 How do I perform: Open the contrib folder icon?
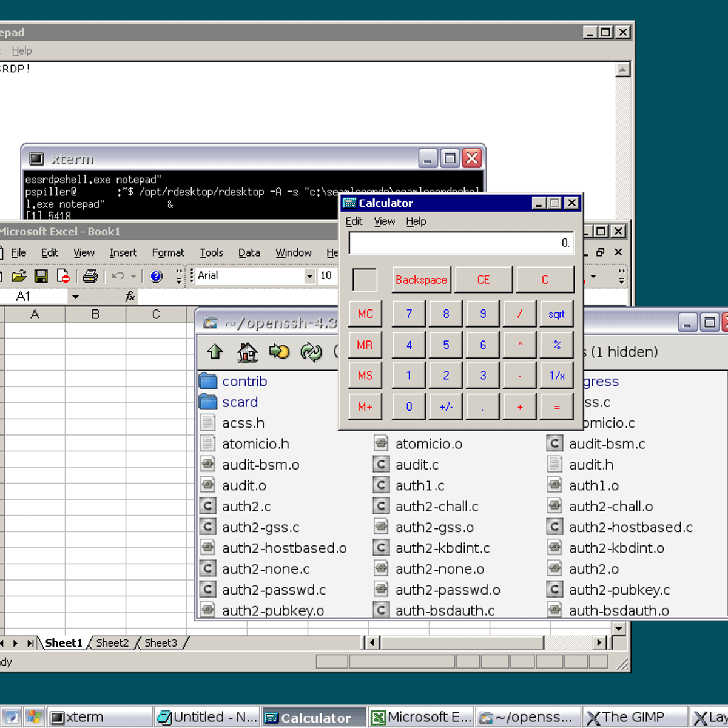(x=208, y=380)
